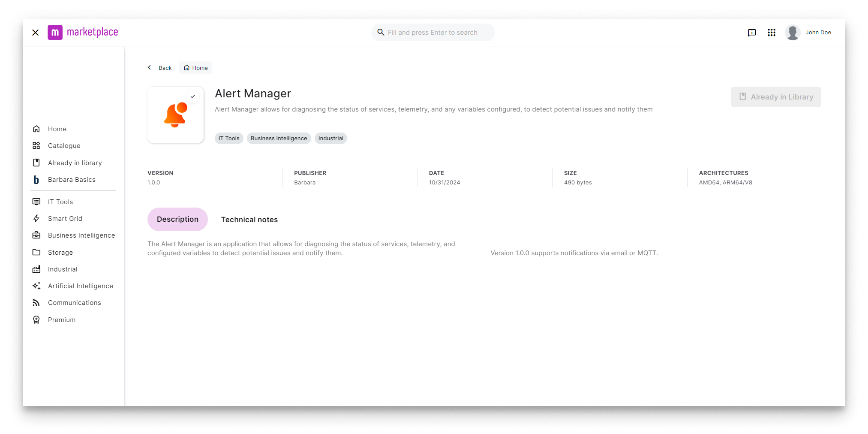The height and width of the screenshot is (434, 868).
Task: Select the Description tab
Action: pos(177,219)
